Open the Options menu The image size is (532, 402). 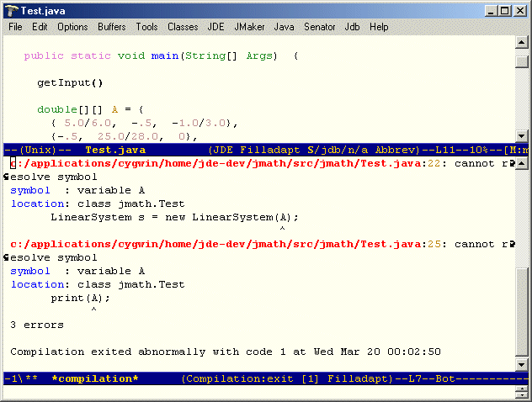tap(72, 27)
